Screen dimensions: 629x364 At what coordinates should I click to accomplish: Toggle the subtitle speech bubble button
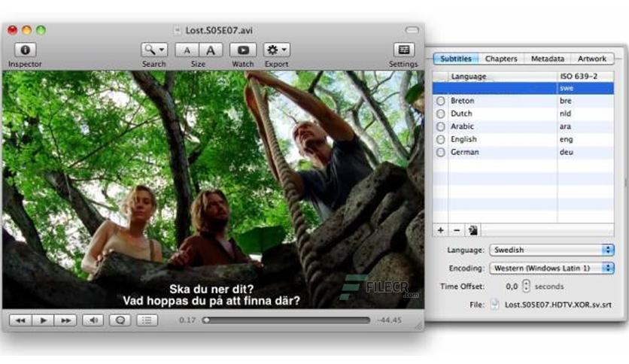click(x=120, y=320)
